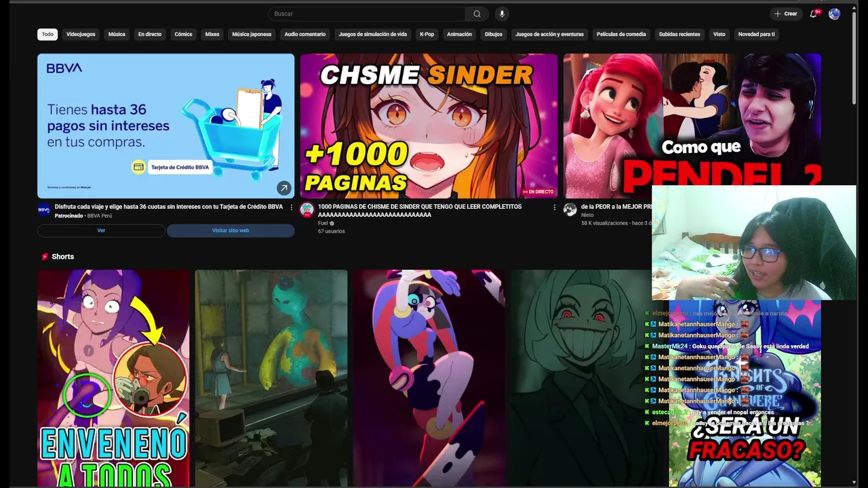The height and width of the screenshot is (488, 868).
Task: Select the Cómics filter chip
Action: (x=183, y=34)
